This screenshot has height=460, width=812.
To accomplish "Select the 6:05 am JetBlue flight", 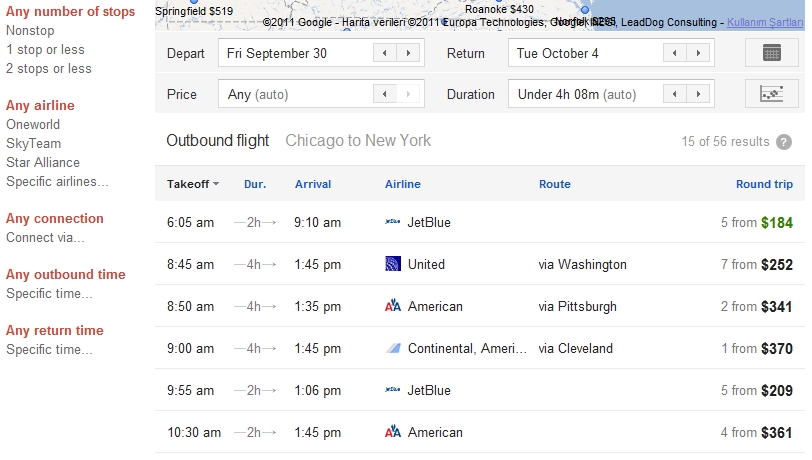I will coord(480,222).
